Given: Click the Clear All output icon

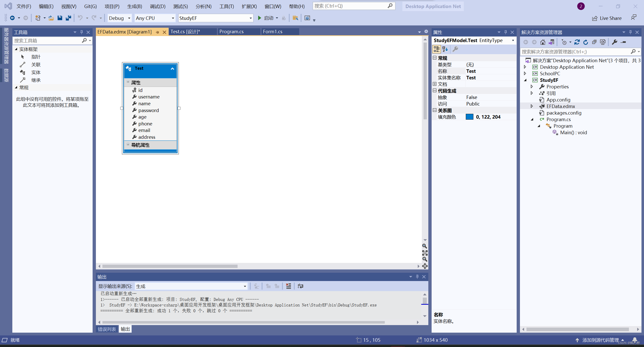Looking at the screenshot, I should pos(288,286).
